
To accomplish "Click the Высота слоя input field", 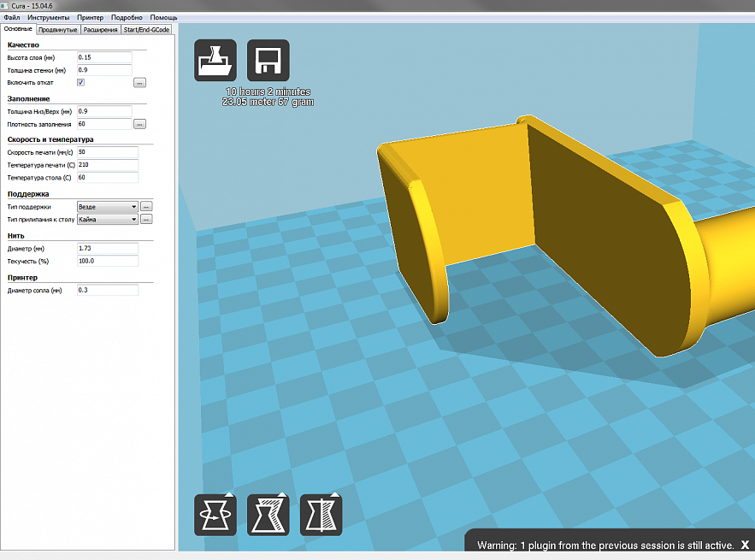I will pos(103,57).
